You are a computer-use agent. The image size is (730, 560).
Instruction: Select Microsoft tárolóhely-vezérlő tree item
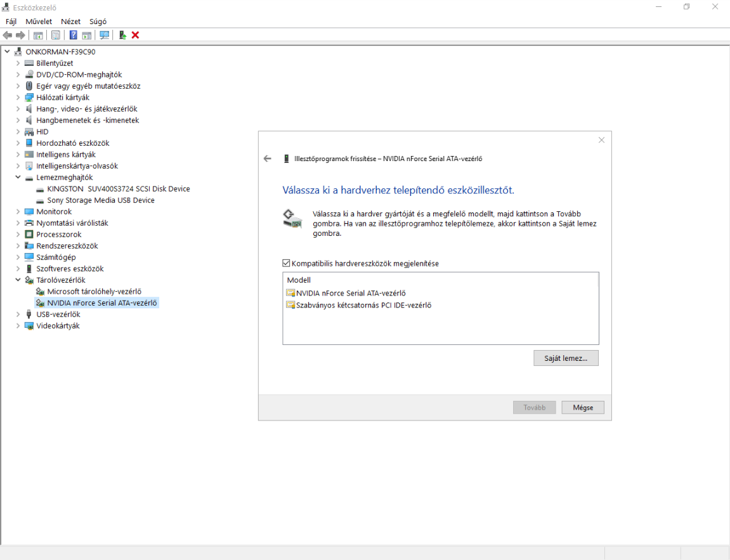94,291
